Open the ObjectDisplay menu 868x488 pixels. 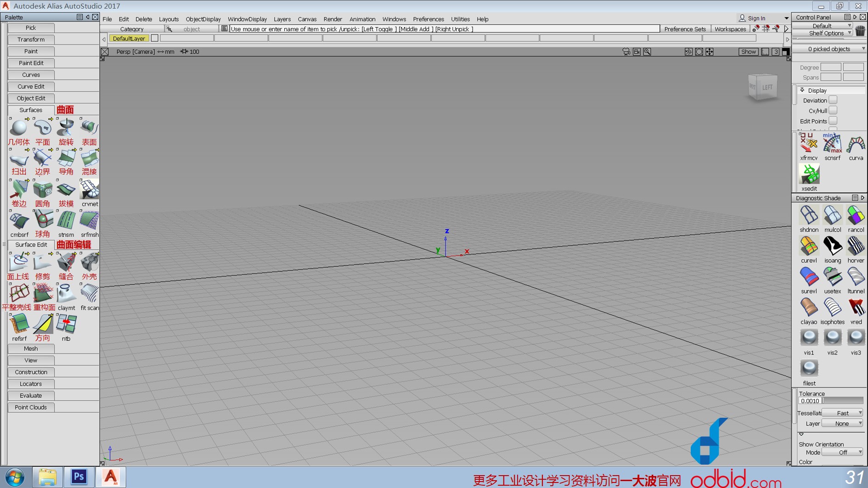coord(203,19)
